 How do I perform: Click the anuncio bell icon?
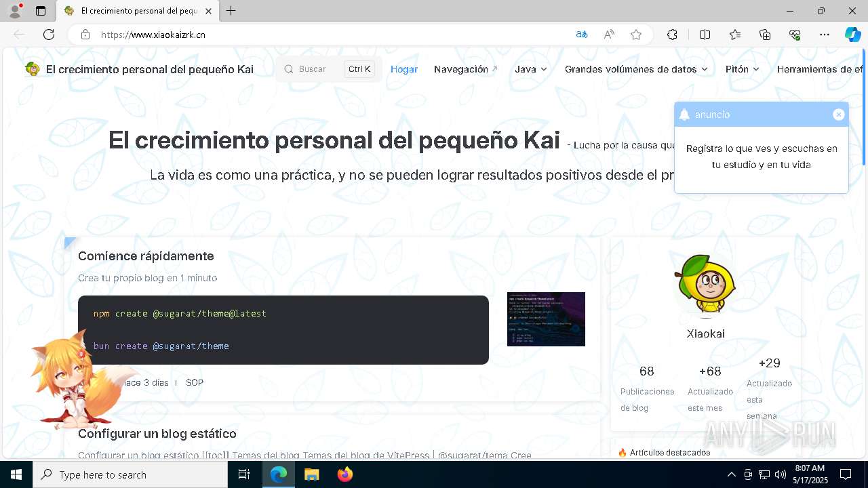pos(684,115)
